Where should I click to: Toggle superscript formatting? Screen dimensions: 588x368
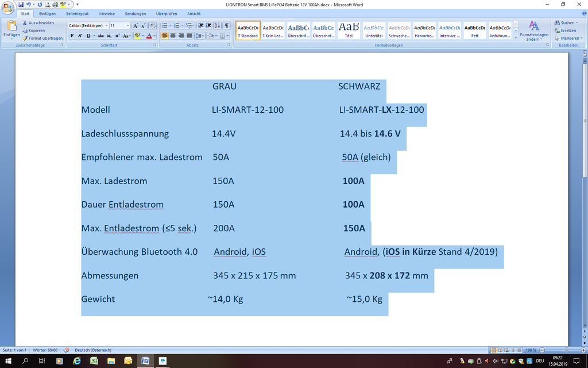[x=117, y=36]
